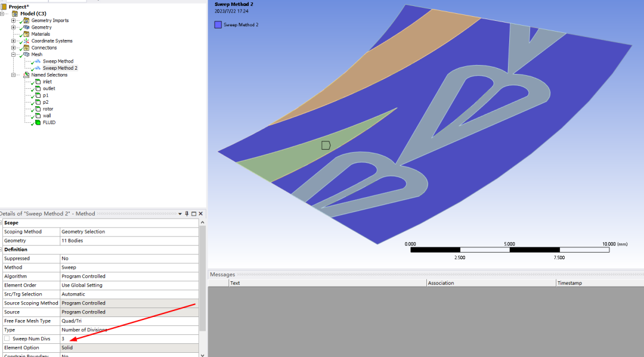The image size is (644, 357).
Task: Click the Materials node icon
Action: point(26,34)
